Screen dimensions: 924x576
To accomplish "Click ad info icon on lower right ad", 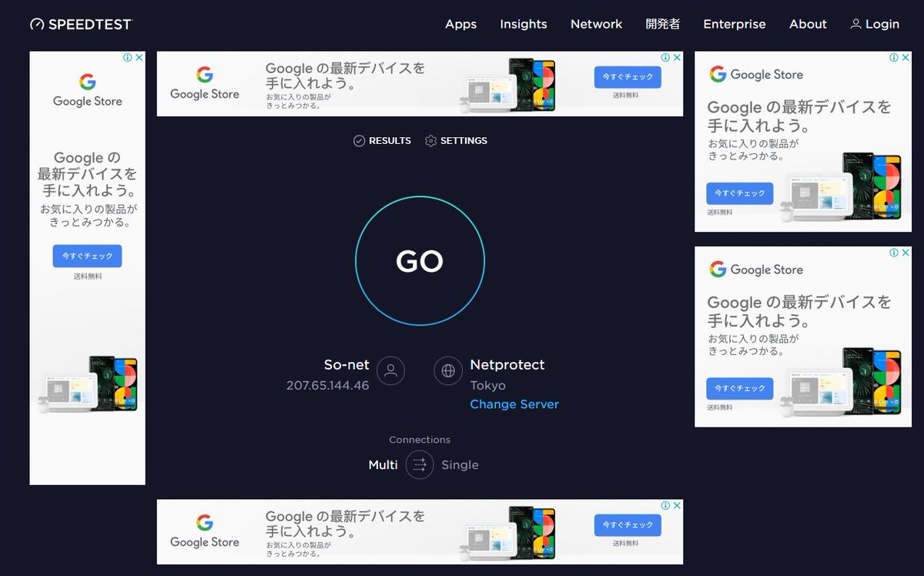I will click(x=896, y=252).
